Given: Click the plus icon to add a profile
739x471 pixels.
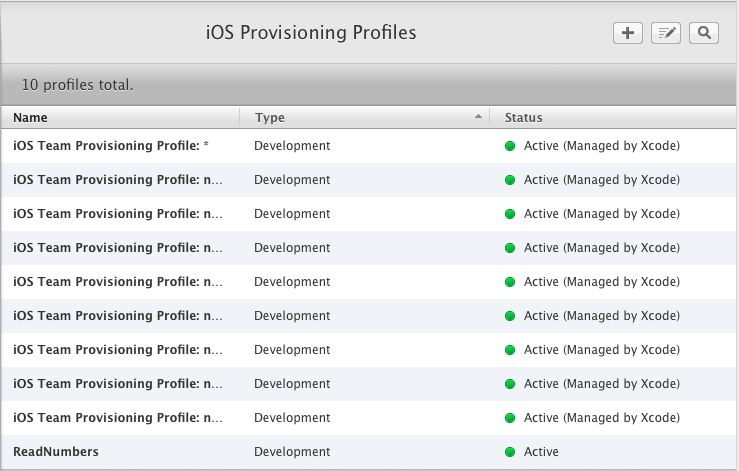Looking at the screenshot, I should pos(627,33).
